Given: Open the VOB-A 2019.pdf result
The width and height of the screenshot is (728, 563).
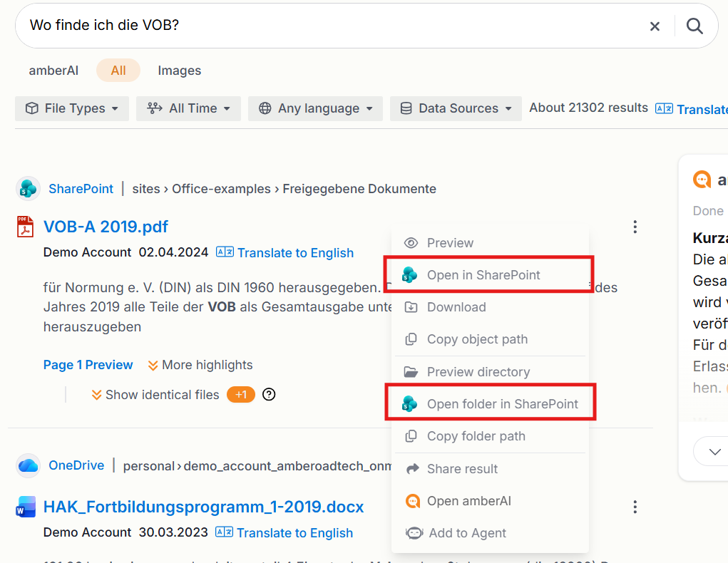Looking at the screenshot, I should click(x=106, y=227).
